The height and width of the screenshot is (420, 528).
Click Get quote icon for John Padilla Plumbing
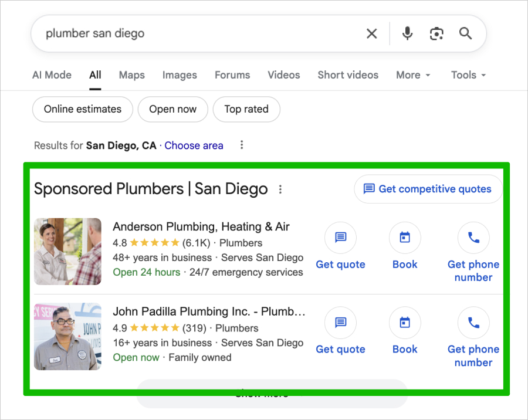point(340,323)
